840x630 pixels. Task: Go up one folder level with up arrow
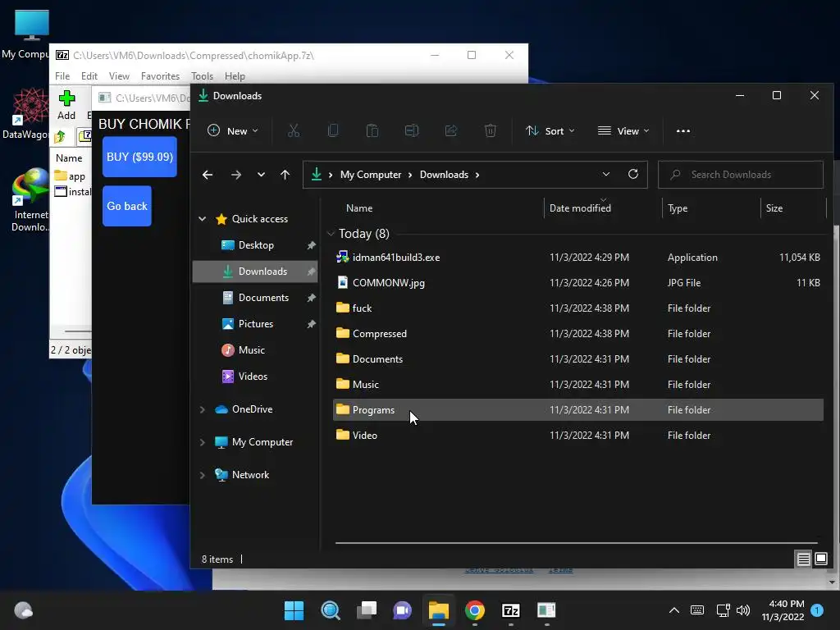[x=285, y=175]
